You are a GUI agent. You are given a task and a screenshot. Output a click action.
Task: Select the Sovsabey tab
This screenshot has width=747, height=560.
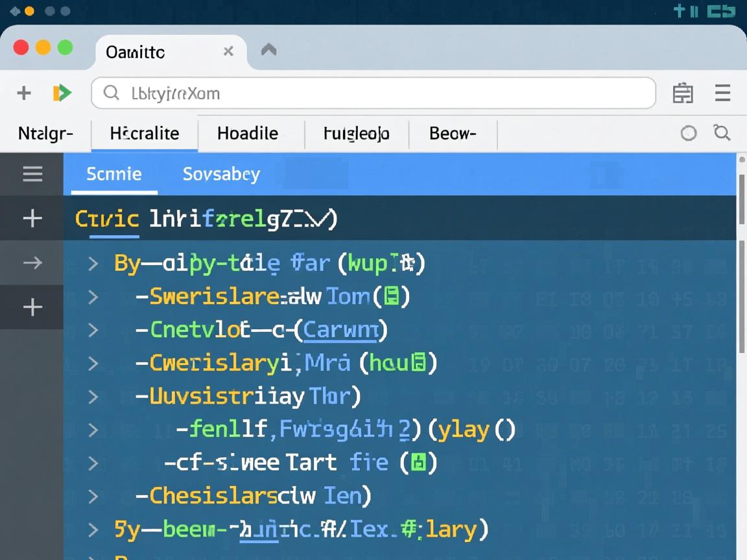[221, 174]
